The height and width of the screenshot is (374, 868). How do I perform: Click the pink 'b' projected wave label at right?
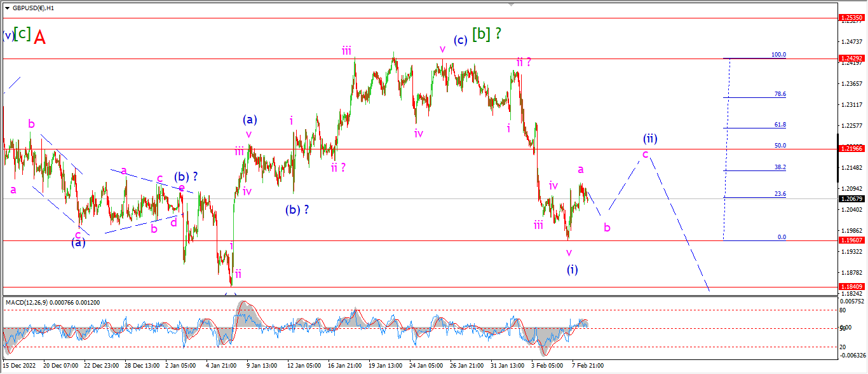(x=607, y=227)
